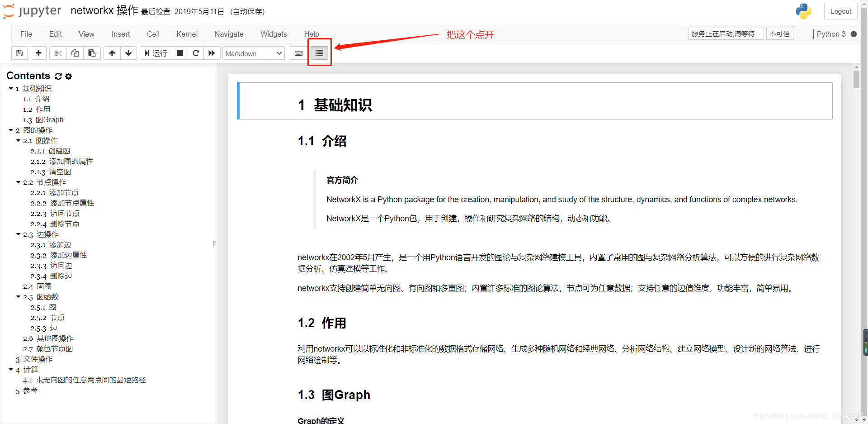
Task: Move the selected cell up
Action: 112,53
